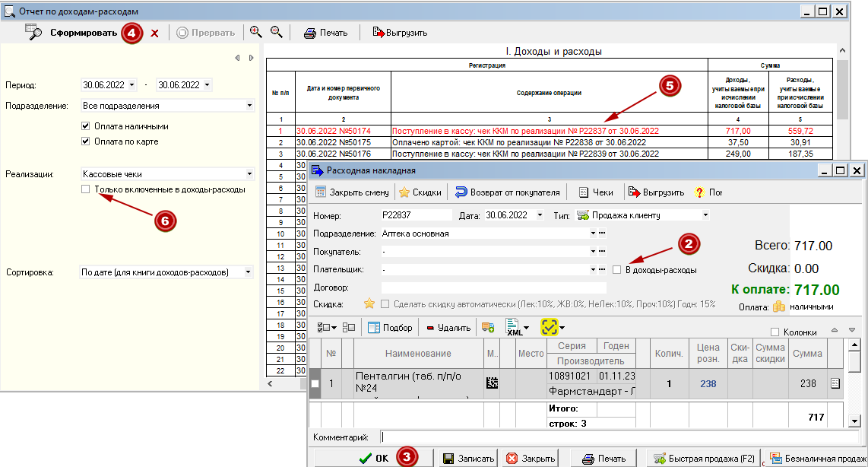Expand the Подразделение dropdown in report filters

249,105
